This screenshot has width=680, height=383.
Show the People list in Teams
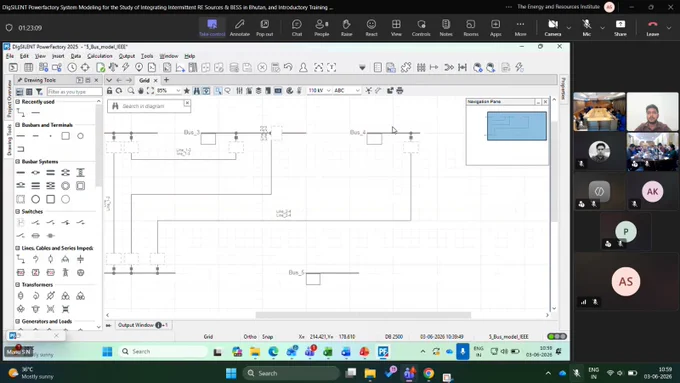[322, 28]
